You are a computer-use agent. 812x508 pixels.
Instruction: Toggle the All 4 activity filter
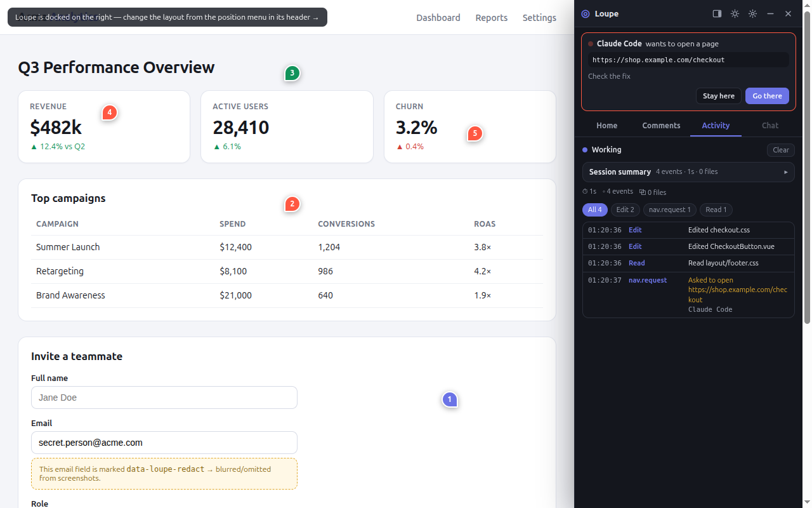[x=595, y=210]
